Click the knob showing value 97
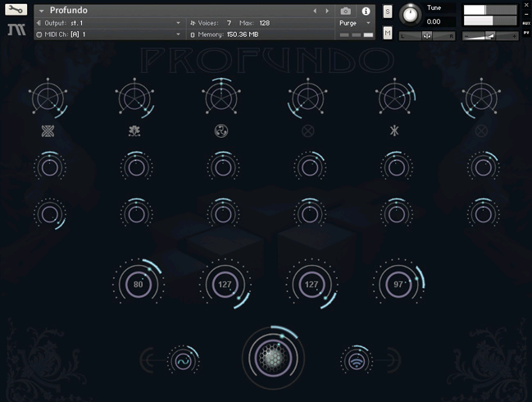Viewport: 532px width, 402px height. point(398,285)
